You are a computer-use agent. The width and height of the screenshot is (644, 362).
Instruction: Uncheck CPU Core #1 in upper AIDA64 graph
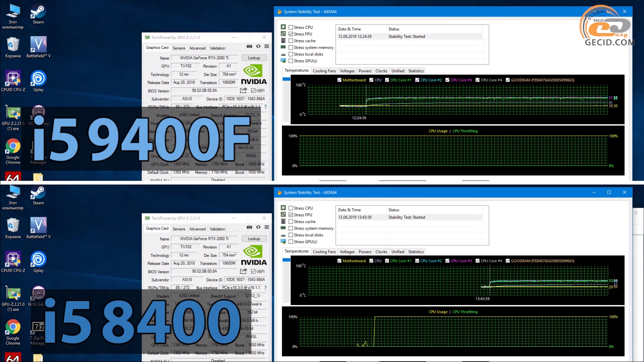[387, 80]
